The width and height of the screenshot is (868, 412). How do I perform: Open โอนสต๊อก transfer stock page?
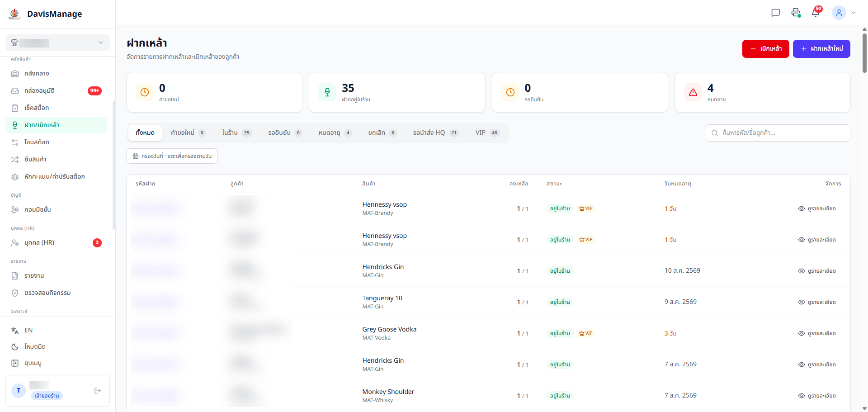tap(56, 142)
